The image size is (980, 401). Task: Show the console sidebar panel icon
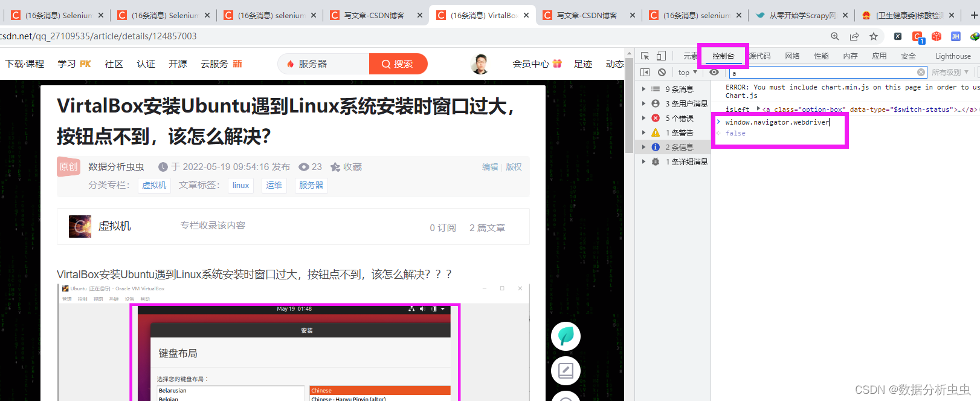pyautogui.click(x=645, y=73)
